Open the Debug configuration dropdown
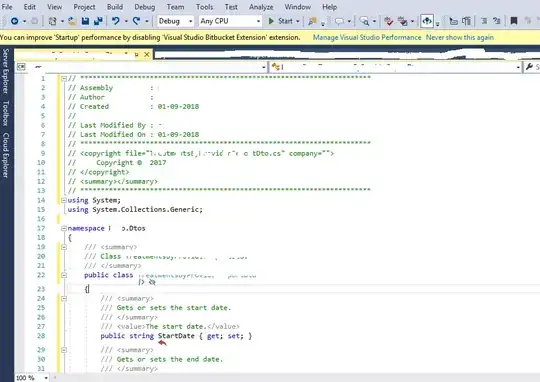 coord(175,21)
